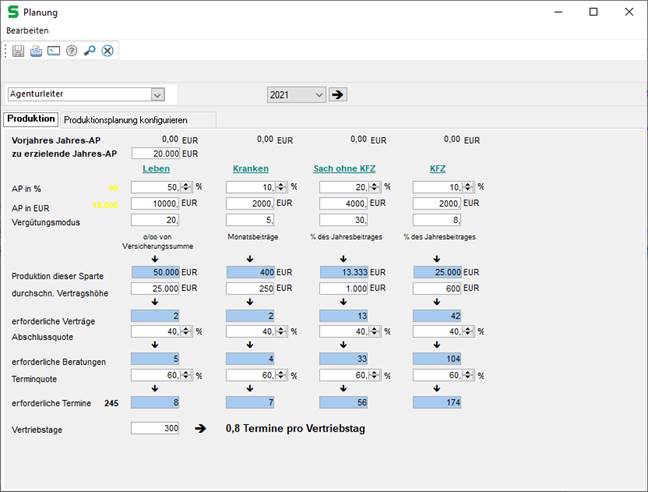Click the circled X close icon
Image resolution: width=648 pixels, height=492 pixels.
(x=107, y=51)
